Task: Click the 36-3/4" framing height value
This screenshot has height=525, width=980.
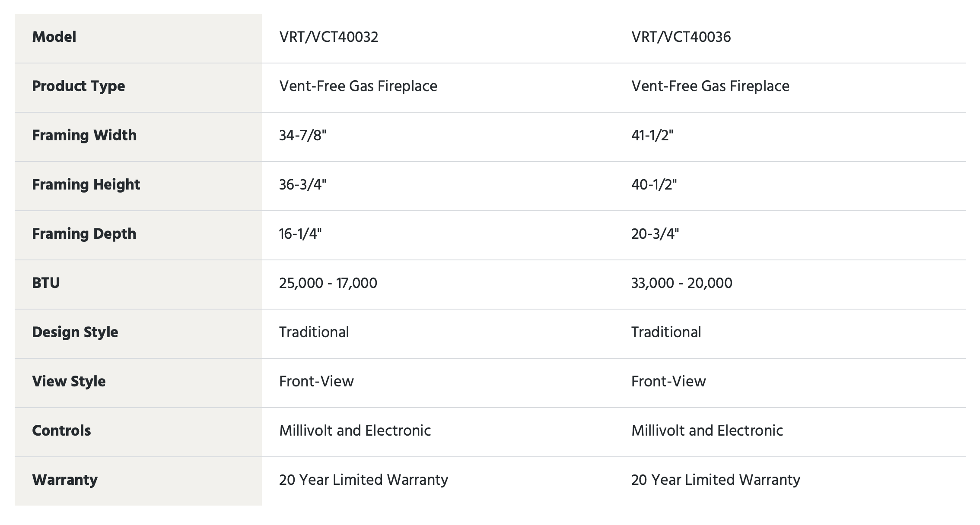Action: click(302, 185)
